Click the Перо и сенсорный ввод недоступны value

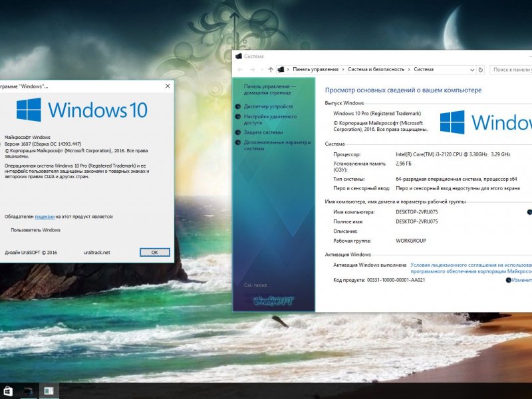click(x=458, y=188)
